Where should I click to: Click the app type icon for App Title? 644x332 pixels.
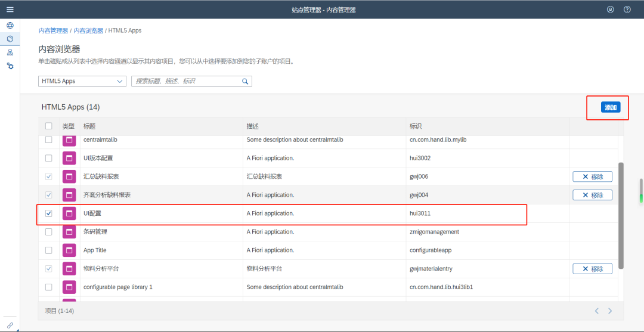[69, 250]
